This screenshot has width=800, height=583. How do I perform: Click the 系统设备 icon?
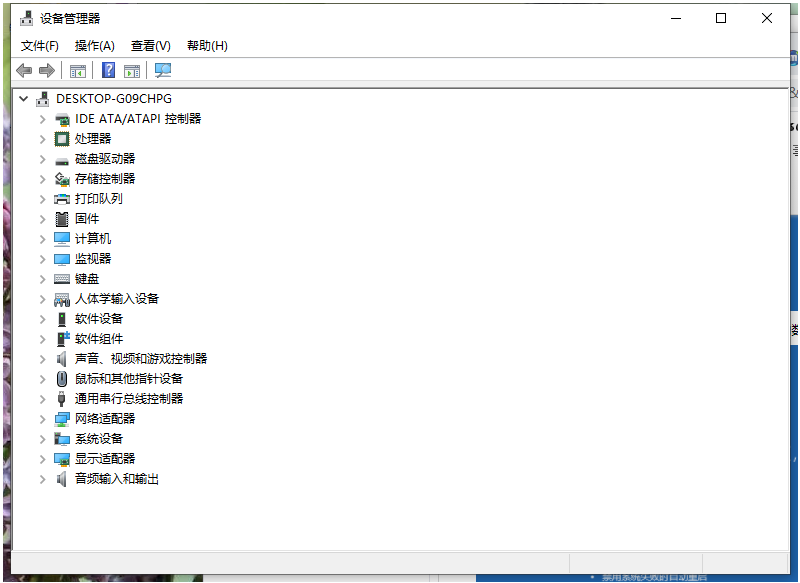click(x=62, y=439)
